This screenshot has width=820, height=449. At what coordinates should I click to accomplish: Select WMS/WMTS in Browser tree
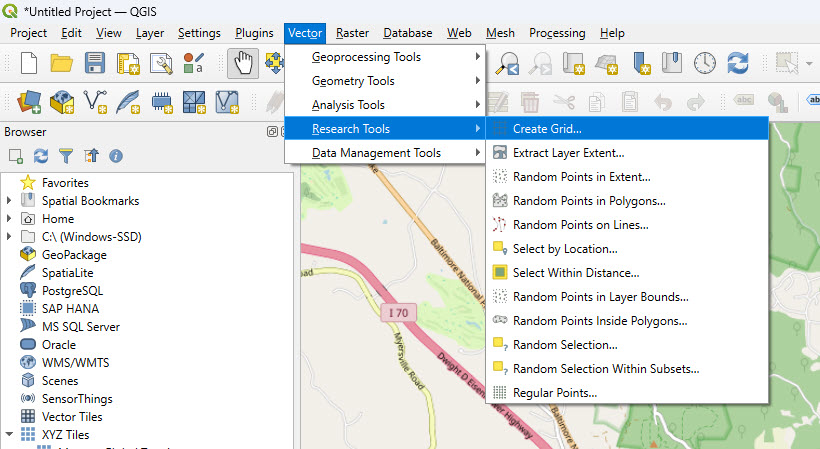click(x=75, y=363)
